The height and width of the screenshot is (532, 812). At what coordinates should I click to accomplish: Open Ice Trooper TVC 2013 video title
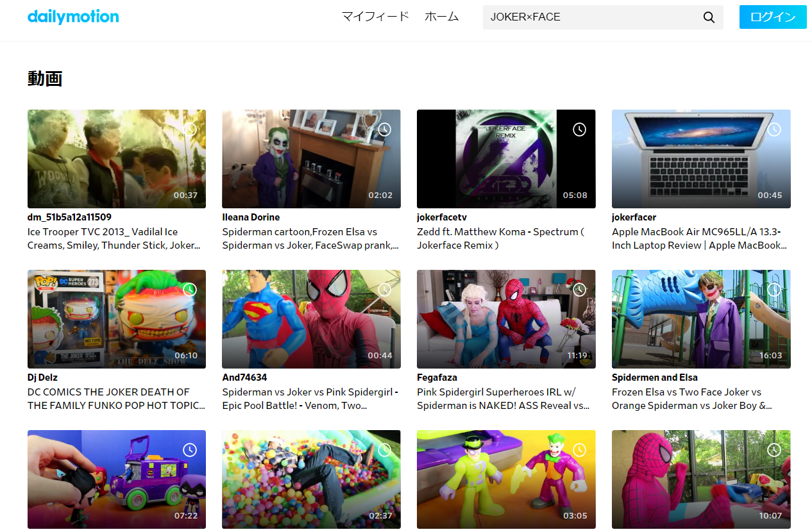[x=114, y=238]
